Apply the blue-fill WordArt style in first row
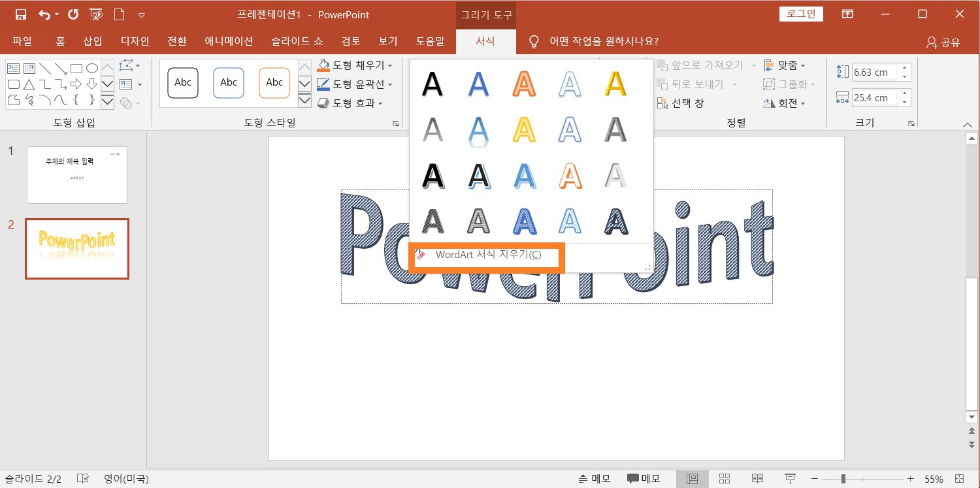Image resolution: width=980 pixels, height=488 pixels. (478, 84)
